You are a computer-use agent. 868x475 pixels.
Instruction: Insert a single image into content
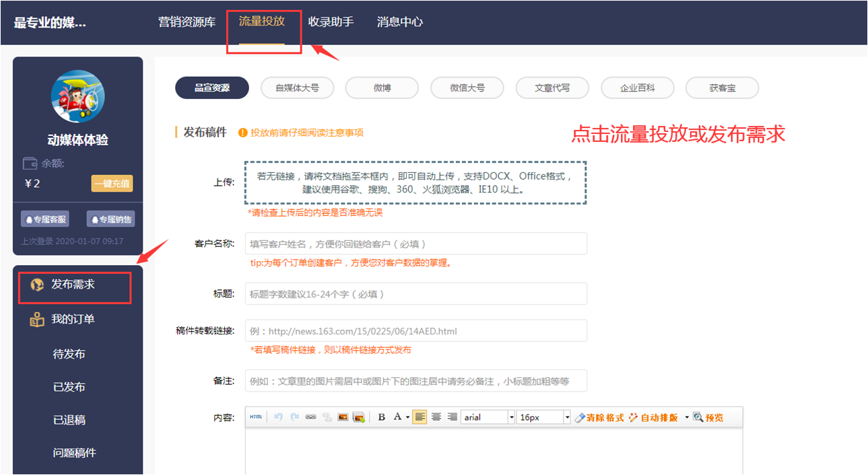[x=343, y=417]
